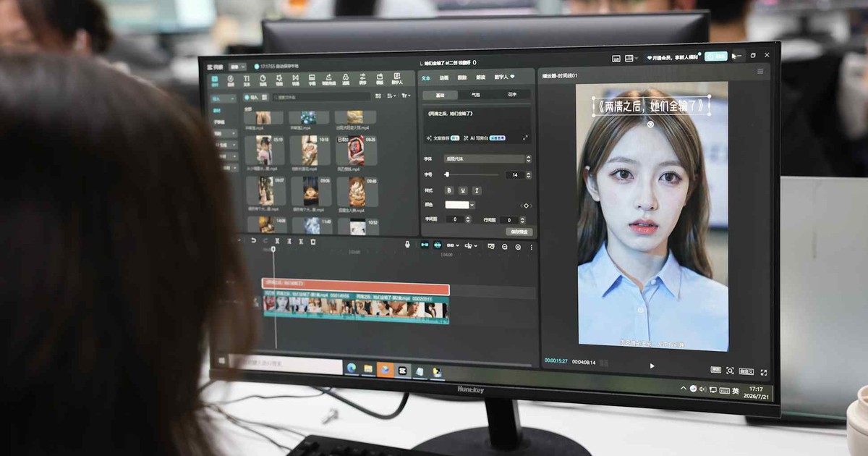Switch to the 文本 tab in properties
This screenshot has width=868, height=456.
click(x=426, y=77)
